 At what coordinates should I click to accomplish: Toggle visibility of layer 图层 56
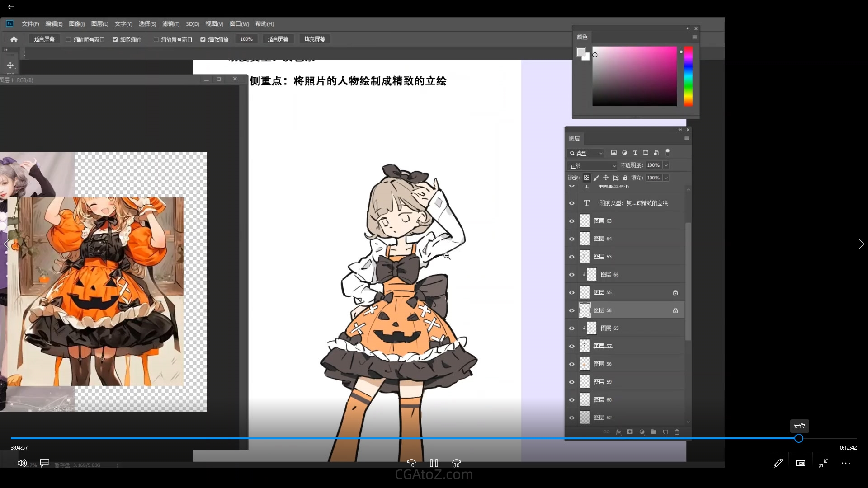571,364
